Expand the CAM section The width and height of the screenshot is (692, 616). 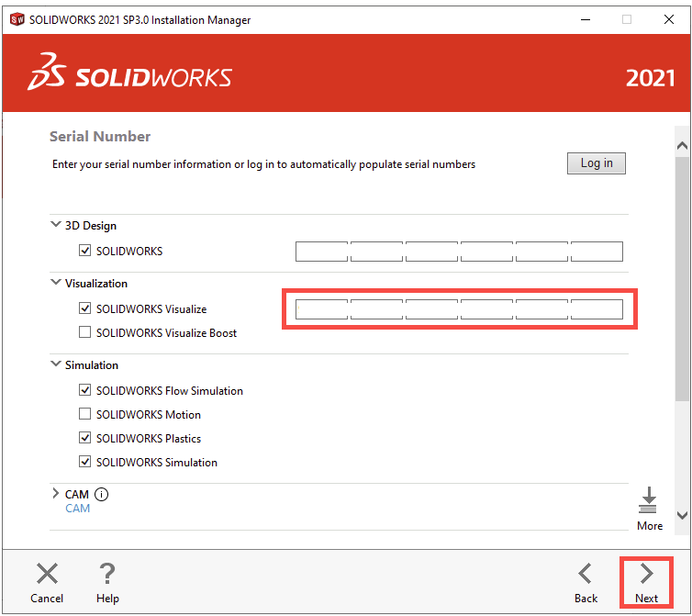pos(56,494)
